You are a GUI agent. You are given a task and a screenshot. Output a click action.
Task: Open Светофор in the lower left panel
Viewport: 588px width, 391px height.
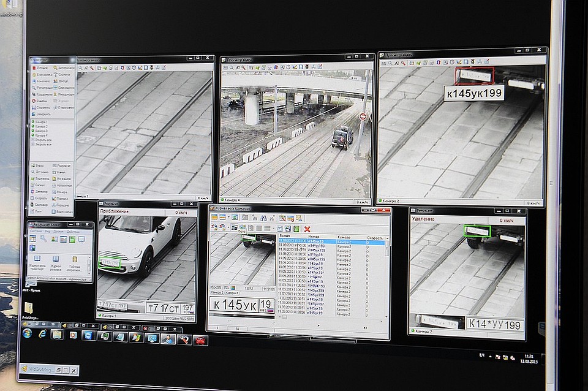coord(39,205)
